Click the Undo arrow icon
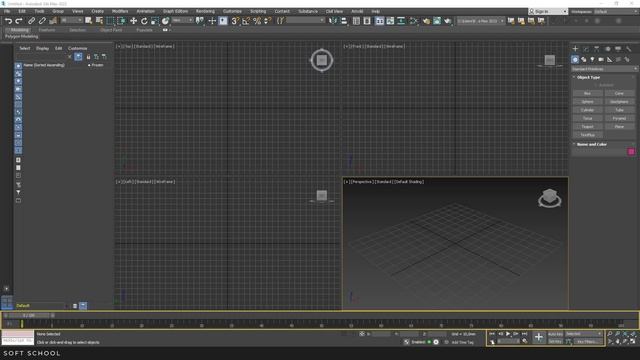The height and width of the screenshot is (360, 640). [x=8, y=21]
